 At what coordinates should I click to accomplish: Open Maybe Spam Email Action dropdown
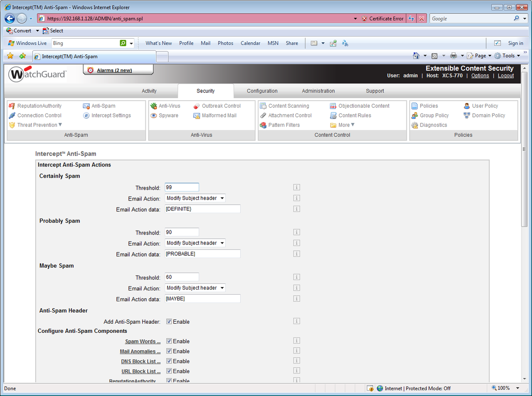(195, 288)
